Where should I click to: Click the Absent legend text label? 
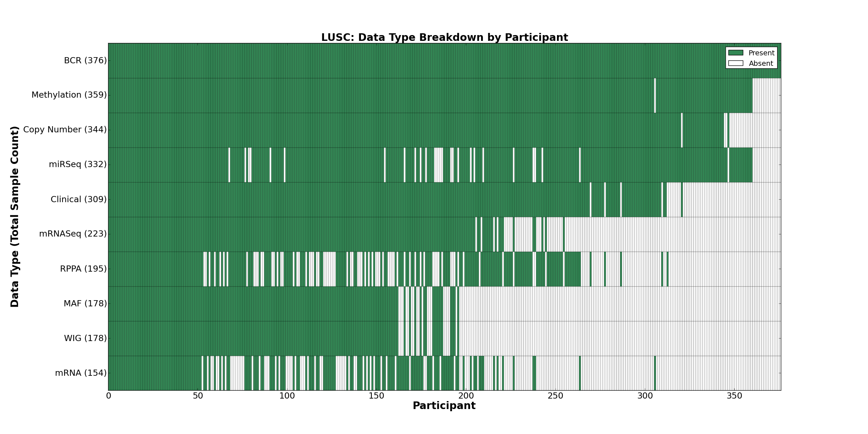761,64
